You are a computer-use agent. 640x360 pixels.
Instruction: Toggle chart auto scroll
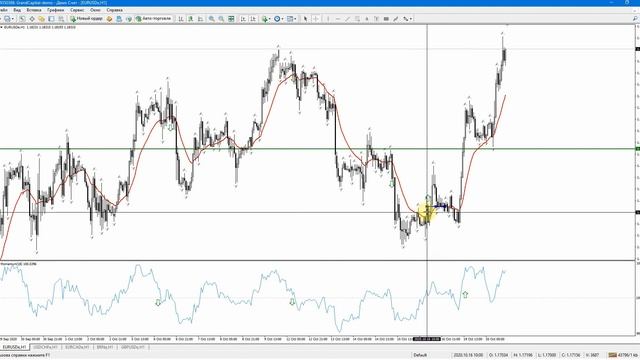pyautogui.click(x=243, y=19)
